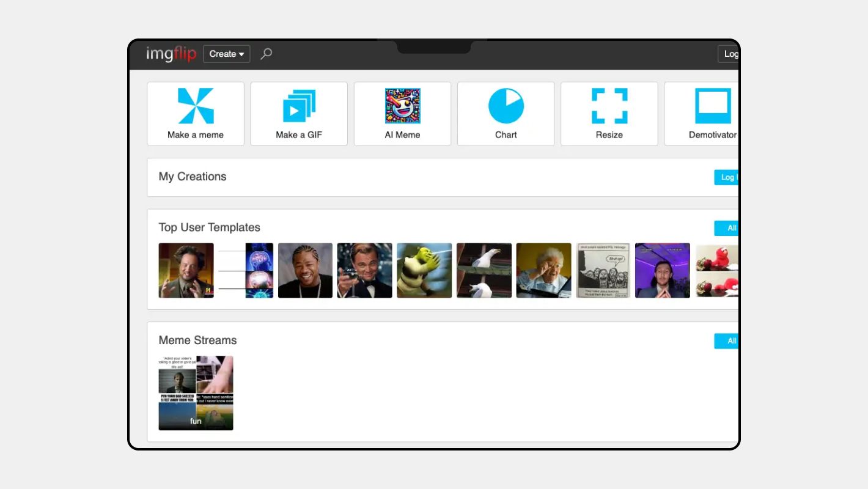The image size is (868, 489).
Task: Open the screaming seagull template
Action: pos(484,271)
